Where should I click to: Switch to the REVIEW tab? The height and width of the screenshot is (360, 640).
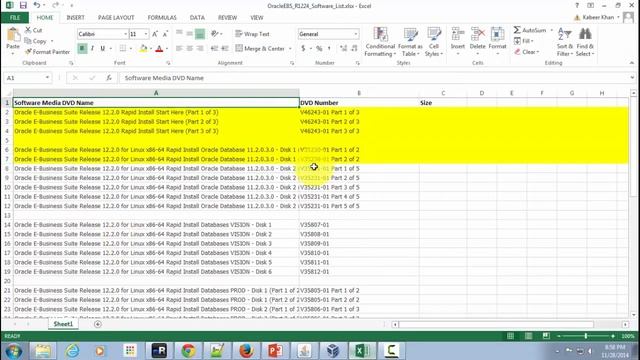pos(227,18)
